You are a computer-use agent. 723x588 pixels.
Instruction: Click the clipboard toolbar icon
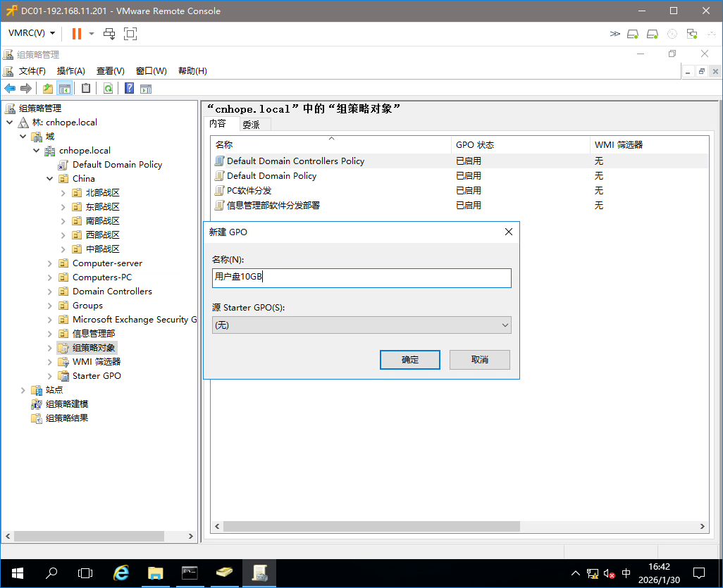[x=86, y=89]
